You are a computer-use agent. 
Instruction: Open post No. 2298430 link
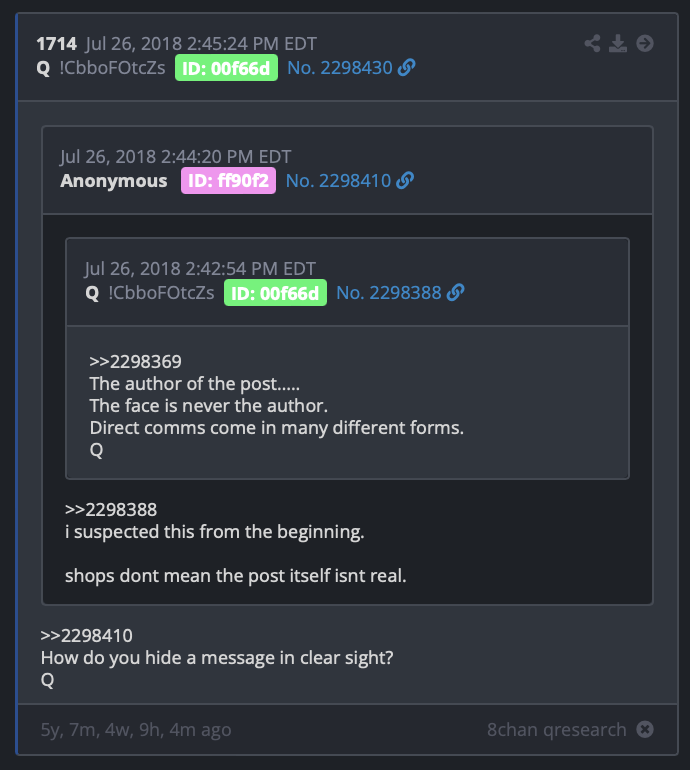pyautogui.click(x=340, y=68)
